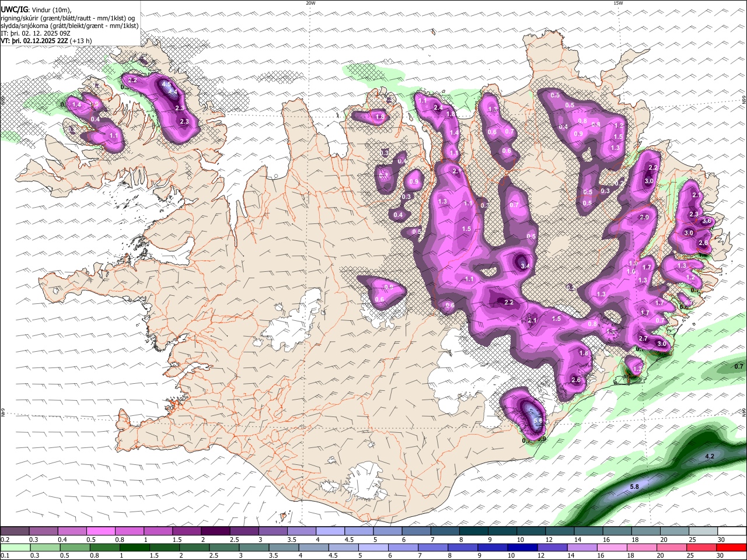This screenshot has width=747, height=560.
Task: Click the bright red 30 swatch, lower legend row
Action: point(732,547)
